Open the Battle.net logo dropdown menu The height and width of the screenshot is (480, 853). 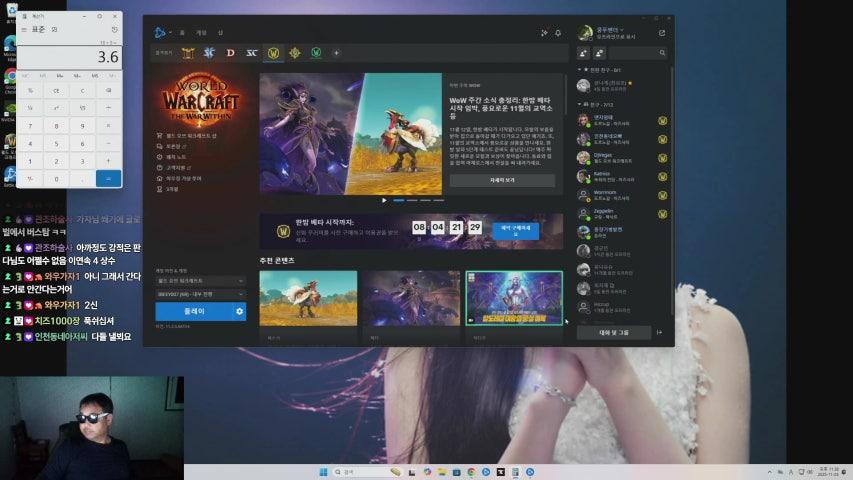pyautogui.click(x=161, y=33)
